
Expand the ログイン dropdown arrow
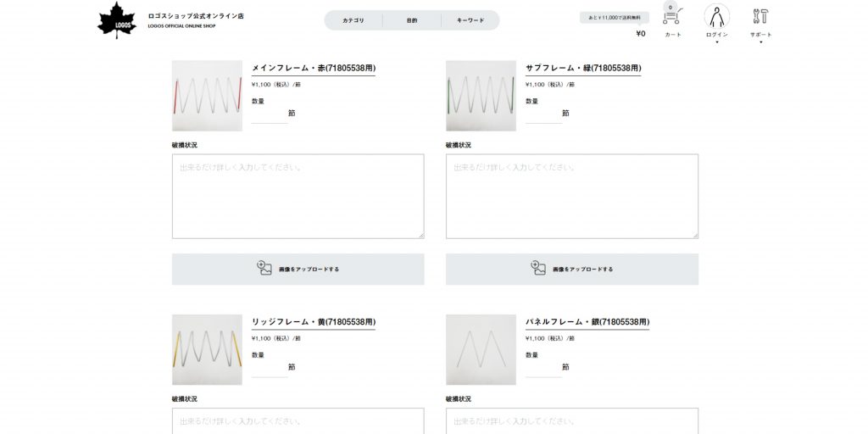coord(717,42)
